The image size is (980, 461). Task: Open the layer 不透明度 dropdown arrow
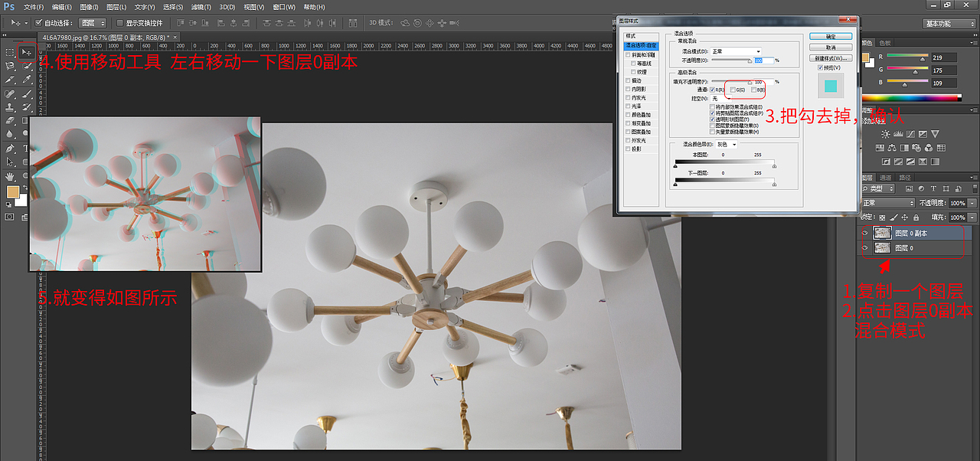[972, 203]
